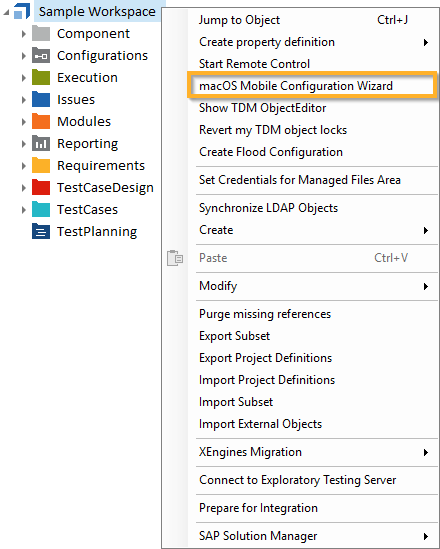This screenshot has height=549, width=440.
Task: Select the green Execution folder icon
Action: pyautogui.click(x=41, y=77)
